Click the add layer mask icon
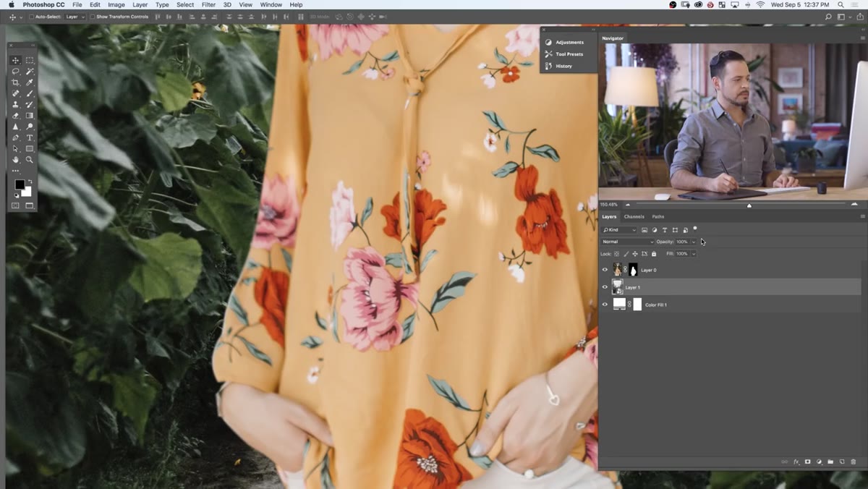Screen dimensions: 868x489 (x=808, y=462)
